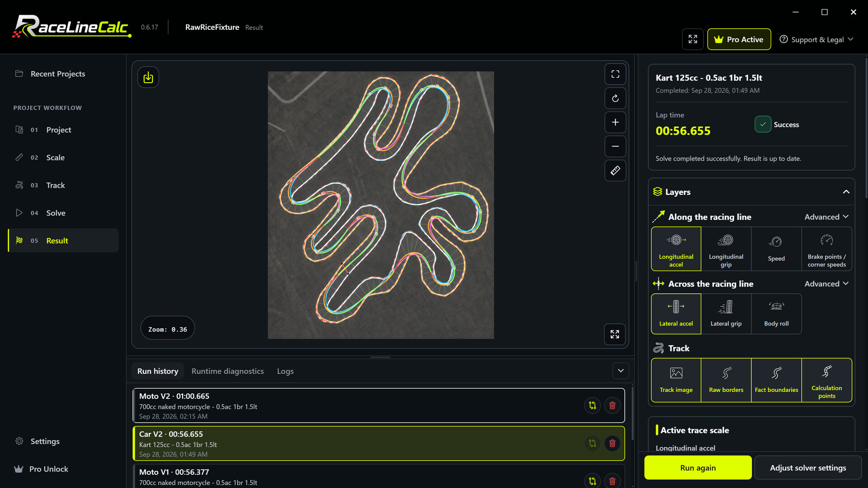868x488 pixels.
Task: Click Pro Active button
Action: coord(739,39)
